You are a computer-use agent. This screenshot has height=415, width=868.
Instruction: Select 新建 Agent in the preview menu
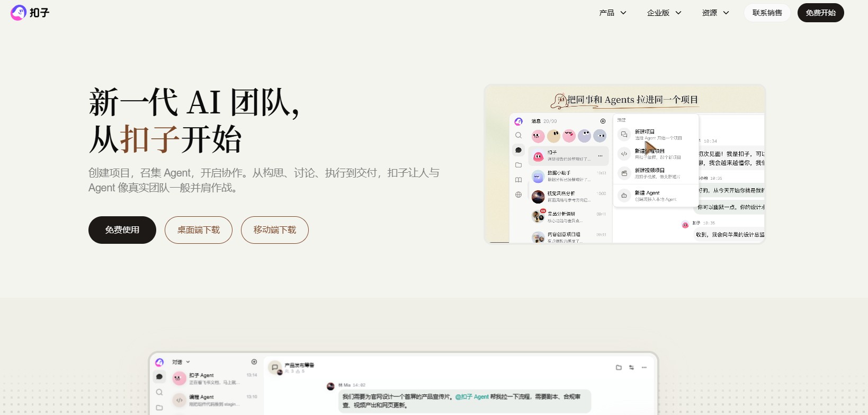pyautogui.click(x=657, y=196)
